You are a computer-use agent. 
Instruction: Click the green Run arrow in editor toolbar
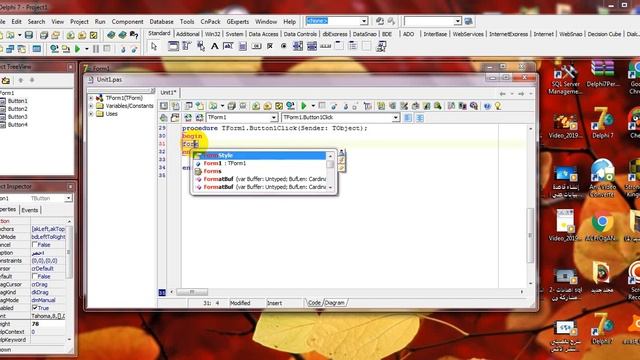[x=304, y=106]
